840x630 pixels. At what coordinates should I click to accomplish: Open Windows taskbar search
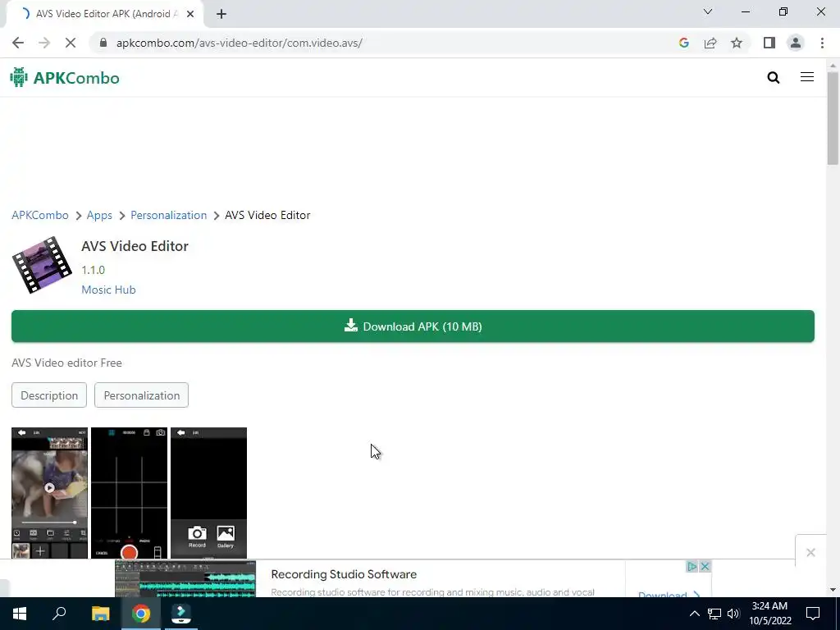59,614
